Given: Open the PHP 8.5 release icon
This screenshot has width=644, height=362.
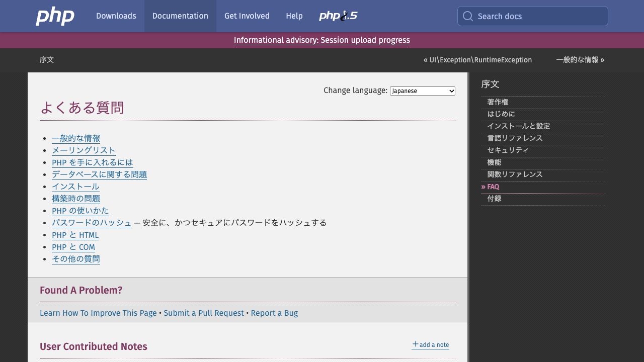Looking at the screenshot, I should [x=338, y=16].
